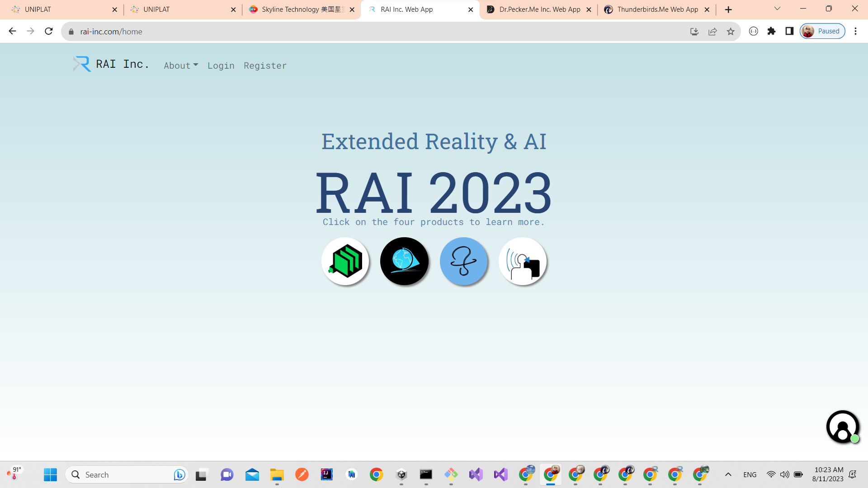
Task: Click the browser extensions puzzle icon
Action: [772, 31]
